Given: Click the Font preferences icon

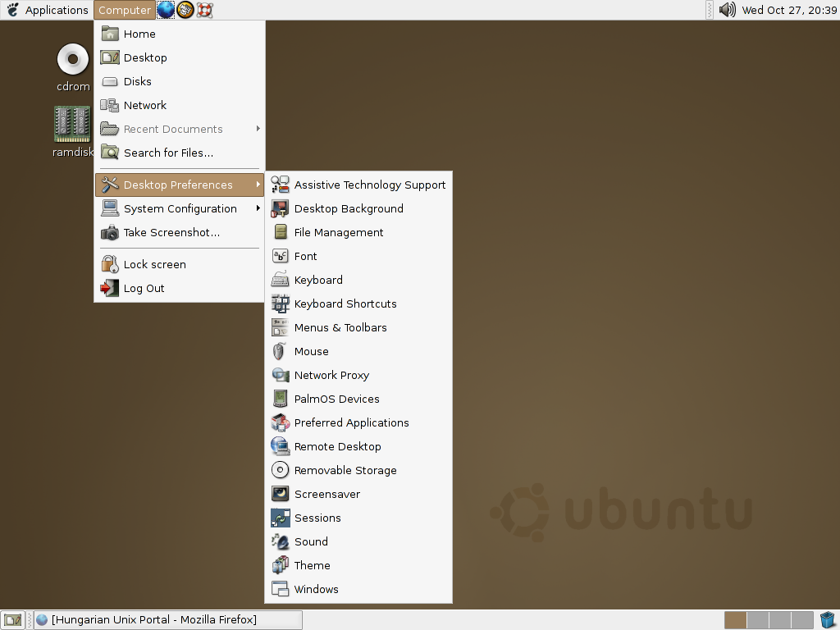Looking at the screenshot, I should 281,256.
